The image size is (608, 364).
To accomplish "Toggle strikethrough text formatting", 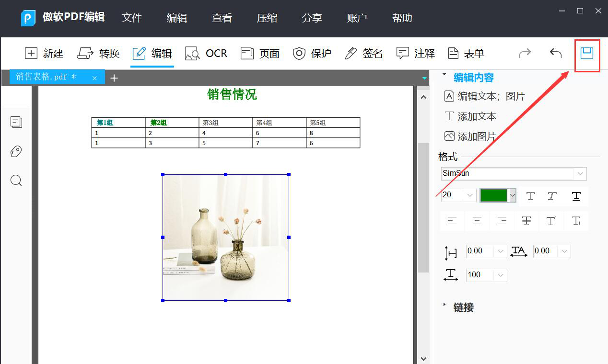I will [x=526, y=221].
